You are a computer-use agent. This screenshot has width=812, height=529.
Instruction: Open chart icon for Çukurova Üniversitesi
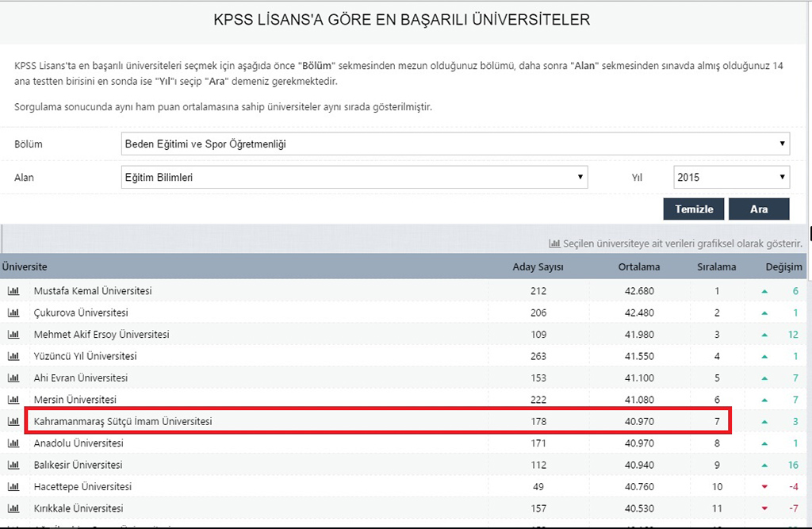13,313
